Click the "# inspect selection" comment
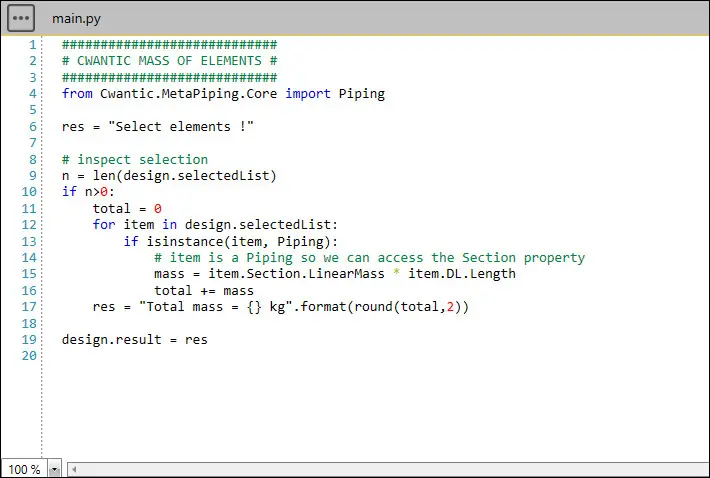This screenshot has width=710, height=478. pyautogui.click(x=134, y=160)
